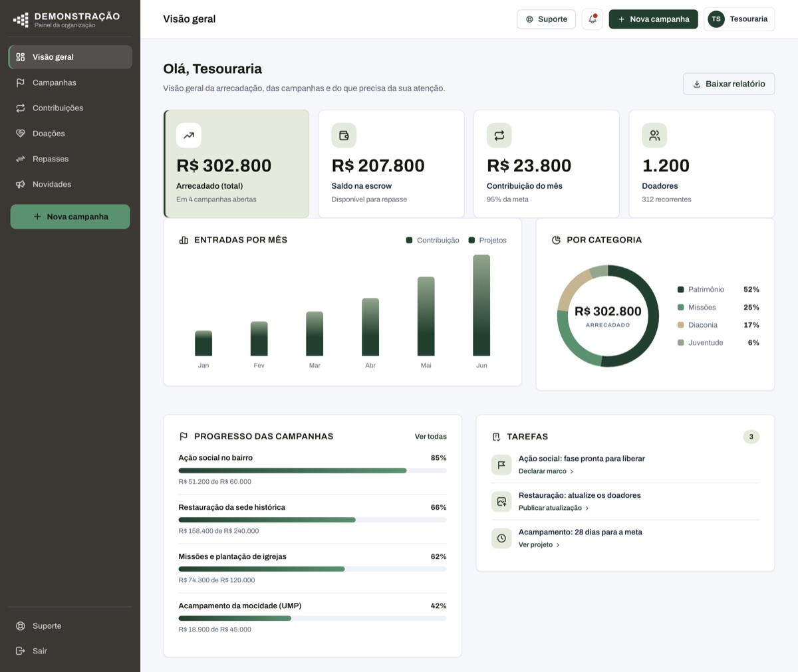Click the image icon on Restauração task

(501, 501)
